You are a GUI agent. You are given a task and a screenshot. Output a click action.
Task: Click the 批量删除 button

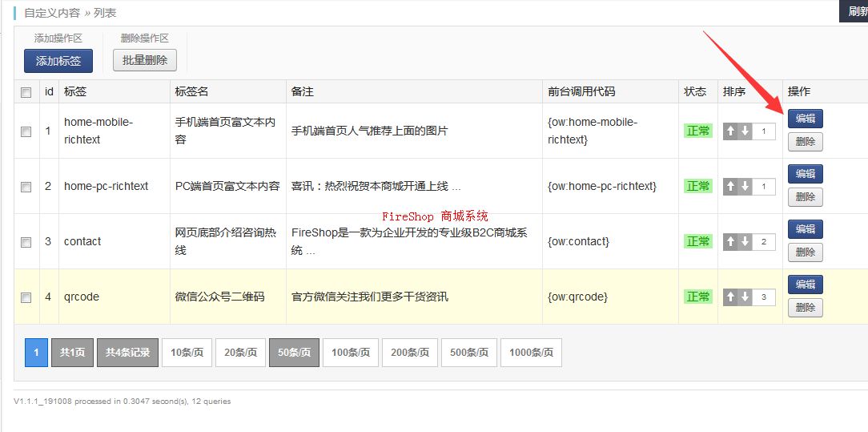(145, 60)
